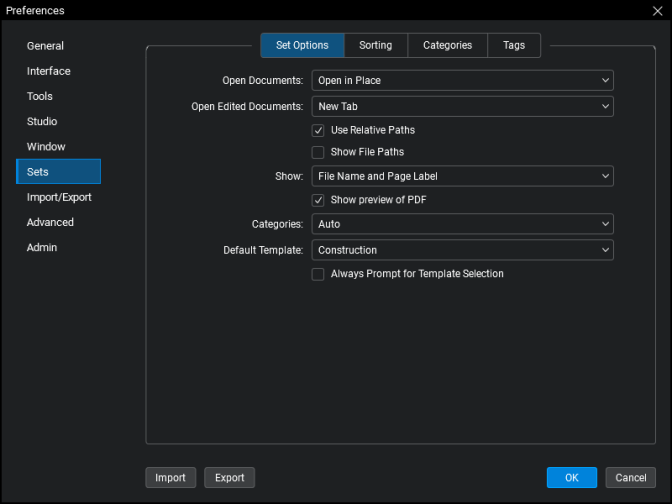This screenshot has width=672, height=504.
Task: Open the Advanced preferences section
Action: click(50, 222)
